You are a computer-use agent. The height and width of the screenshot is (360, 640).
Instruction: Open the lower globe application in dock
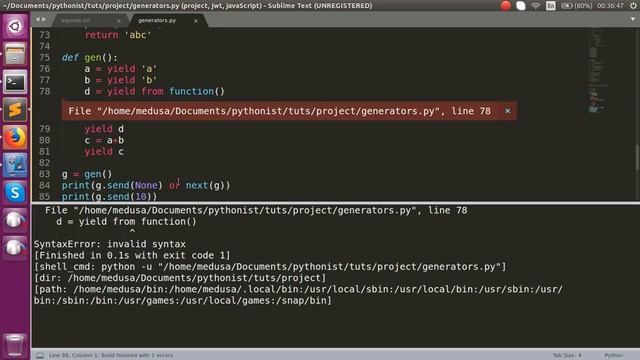15,247
